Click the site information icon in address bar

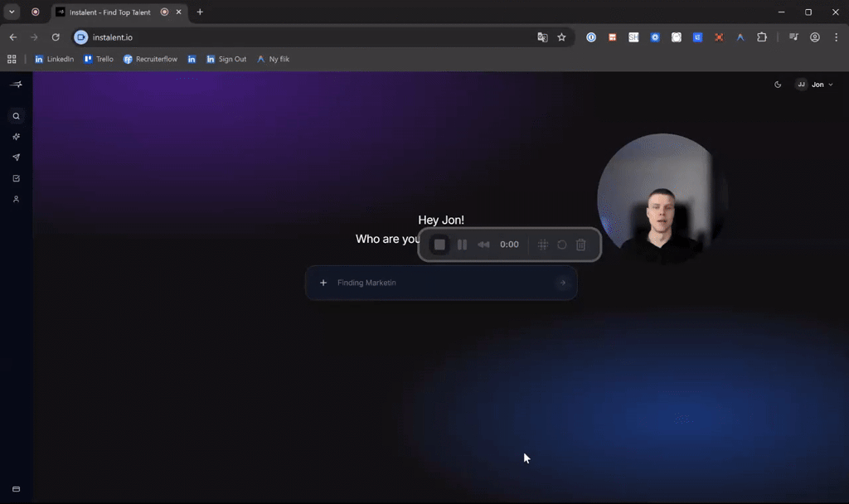click(80, 37)
